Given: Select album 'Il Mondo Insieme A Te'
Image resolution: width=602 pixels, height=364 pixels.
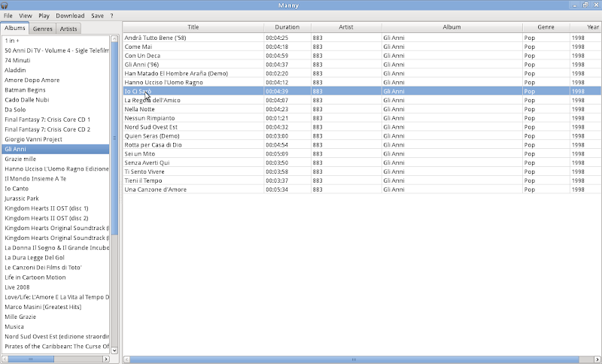Looking at the screenshot, I should [56, 179].
